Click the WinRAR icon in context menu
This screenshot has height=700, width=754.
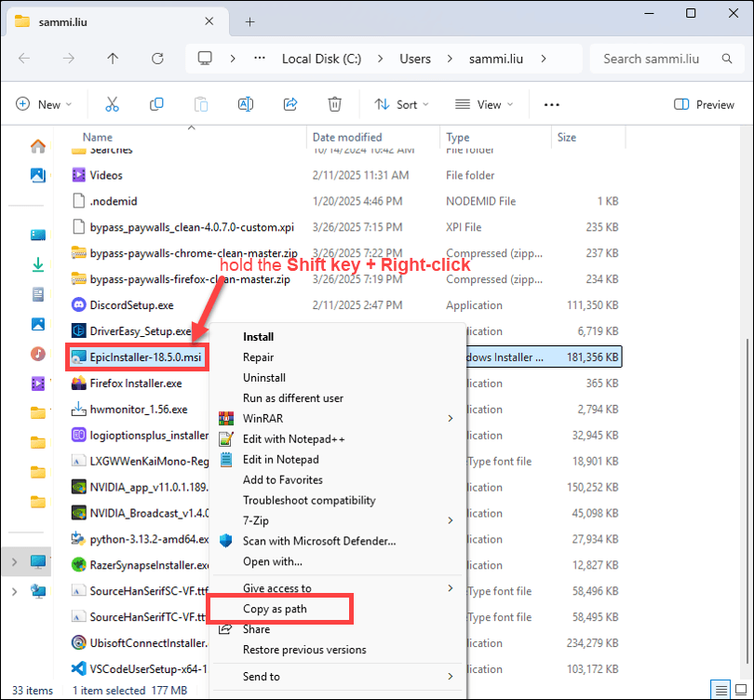226,418
